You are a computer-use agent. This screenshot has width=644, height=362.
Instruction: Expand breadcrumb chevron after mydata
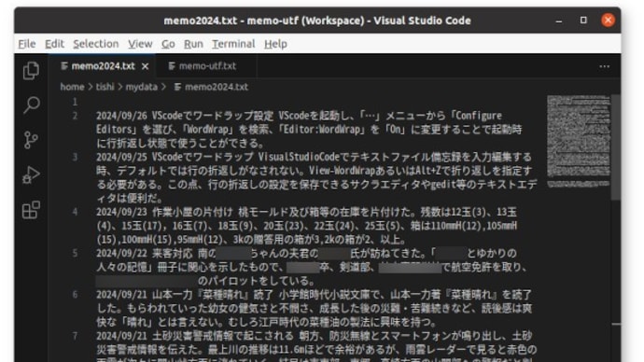click(163, 87)
